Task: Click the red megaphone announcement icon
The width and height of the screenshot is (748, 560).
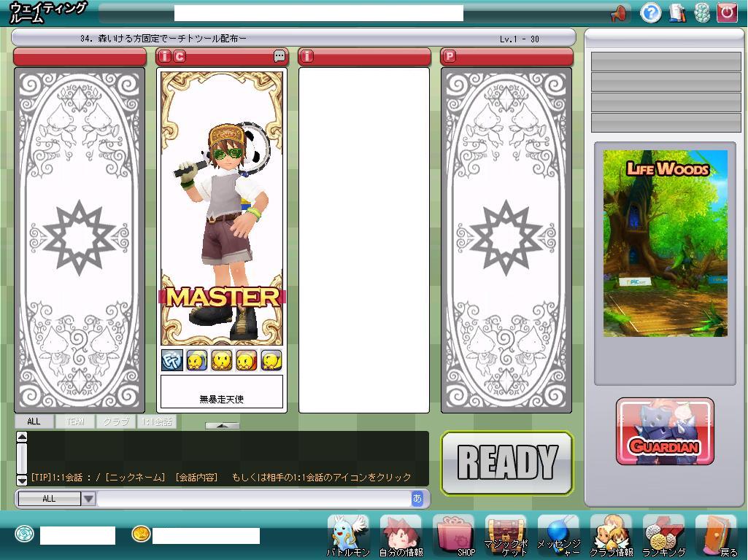Action: [619, 13]
